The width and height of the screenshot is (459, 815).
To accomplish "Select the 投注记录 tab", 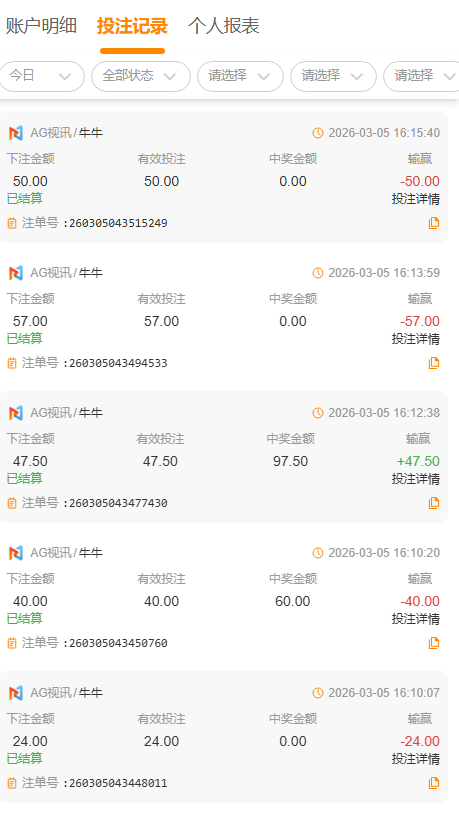I will tap(132, 25).
